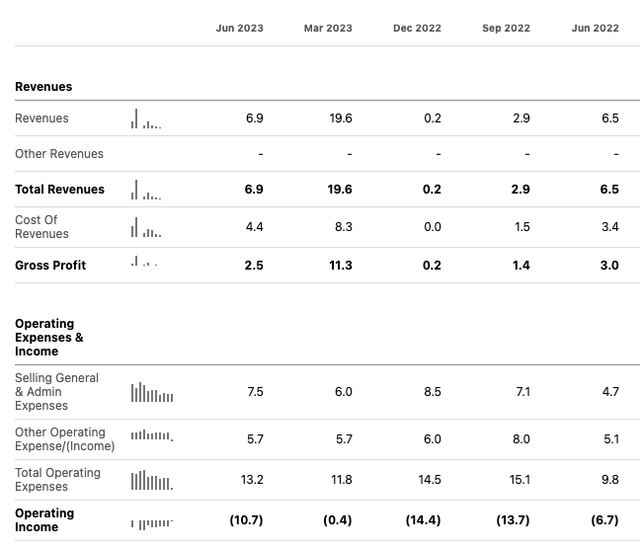The image size is (640, 549).
Task: Select the Mar 2023 column header
Action: 328,28
